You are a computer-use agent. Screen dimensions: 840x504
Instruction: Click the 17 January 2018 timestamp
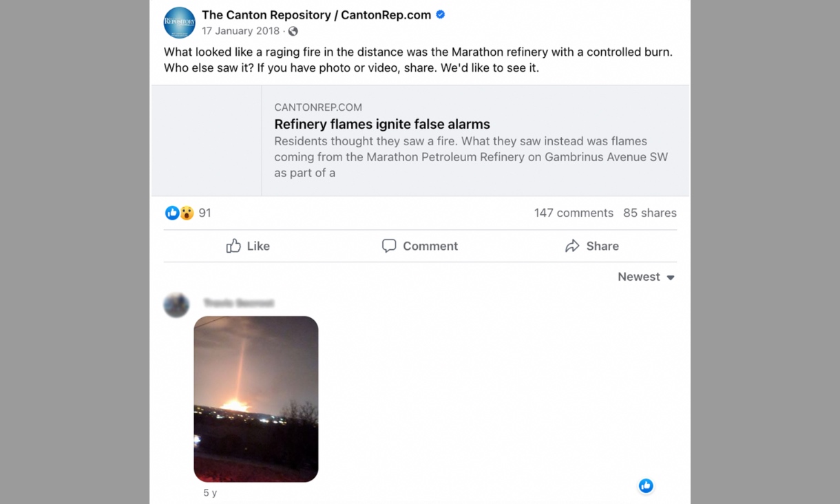[240, 31]
